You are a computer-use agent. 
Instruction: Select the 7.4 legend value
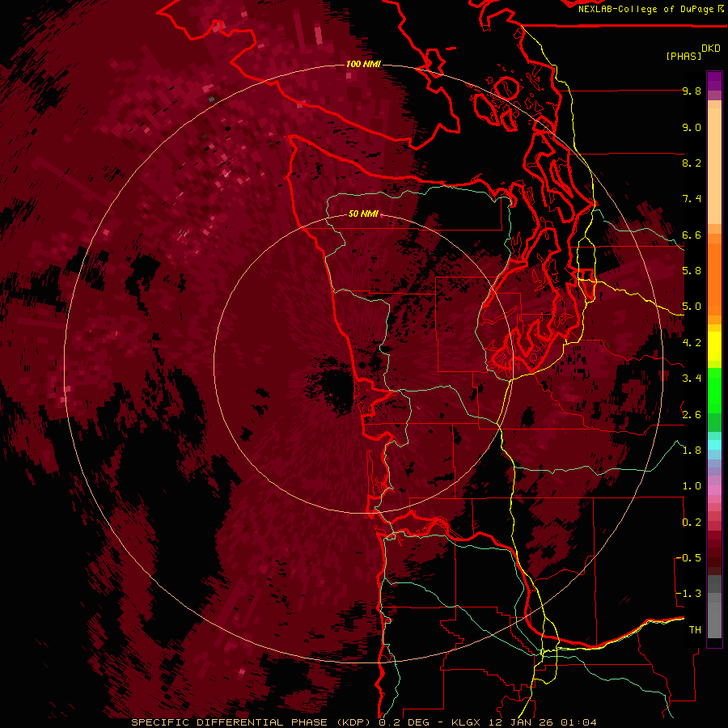coord(692,199)
